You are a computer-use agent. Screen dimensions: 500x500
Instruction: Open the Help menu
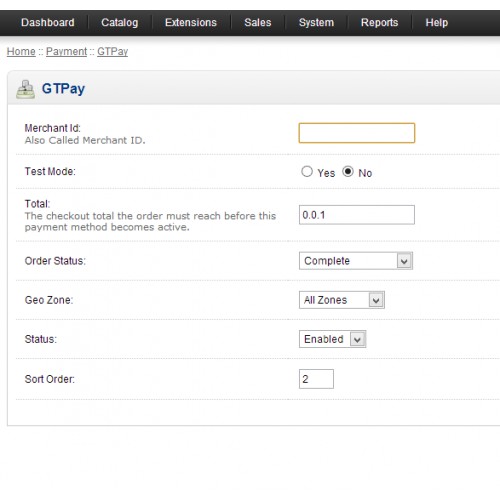(437, 23)
